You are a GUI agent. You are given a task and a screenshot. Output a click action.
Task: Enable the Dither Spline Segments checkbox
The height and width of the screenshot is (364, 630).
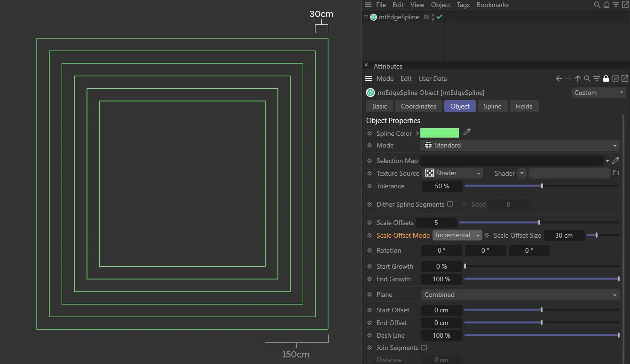(x=450, y=204)
